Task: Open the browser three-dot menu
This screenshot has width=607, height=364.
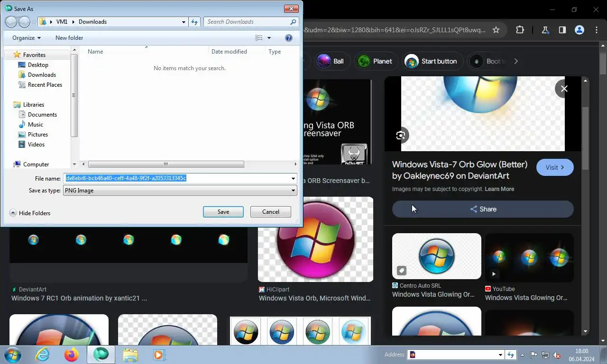Action: 597,30
